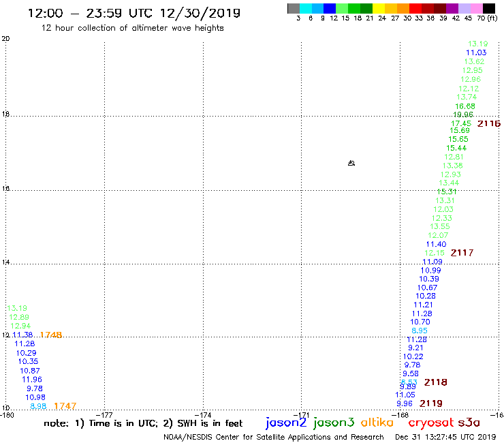This screenshot has width=504, height=443.
Task: Select the jason3 satellite label
Action: click(334, 423)
